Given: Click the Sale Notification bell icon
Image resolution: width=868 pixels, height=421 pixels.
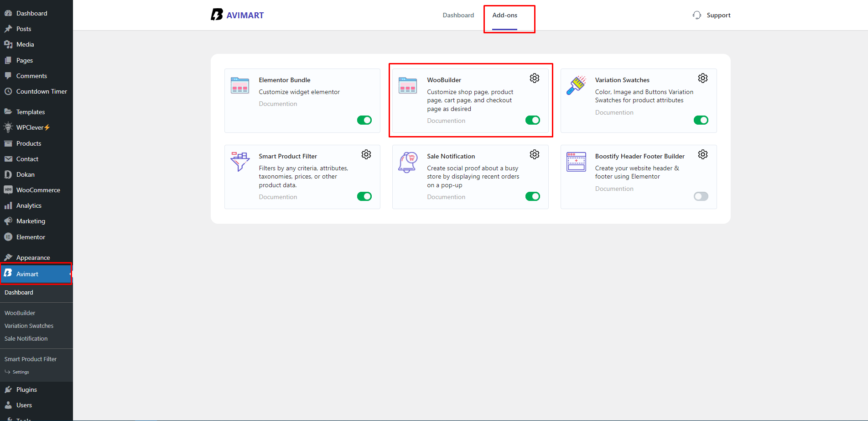Looking at the screenshot, I should coord(408,162).
